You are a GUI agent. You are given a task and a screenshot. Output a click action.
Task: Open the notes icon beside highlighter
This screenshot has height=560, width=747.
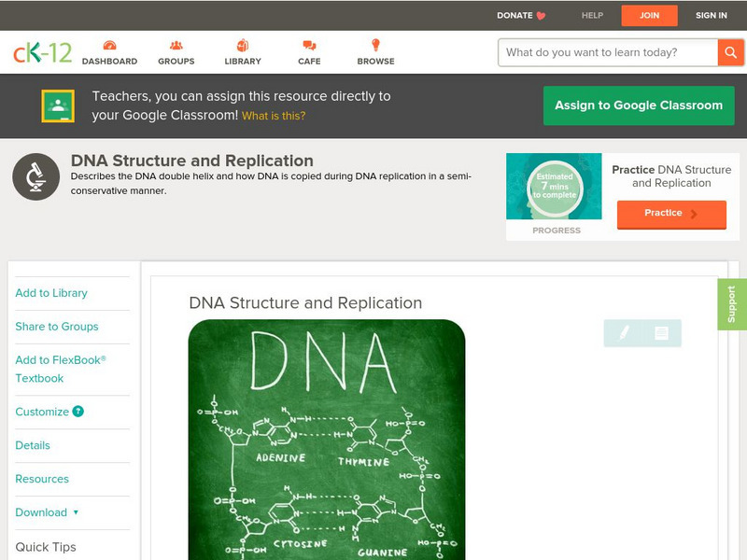coord(661,332)
